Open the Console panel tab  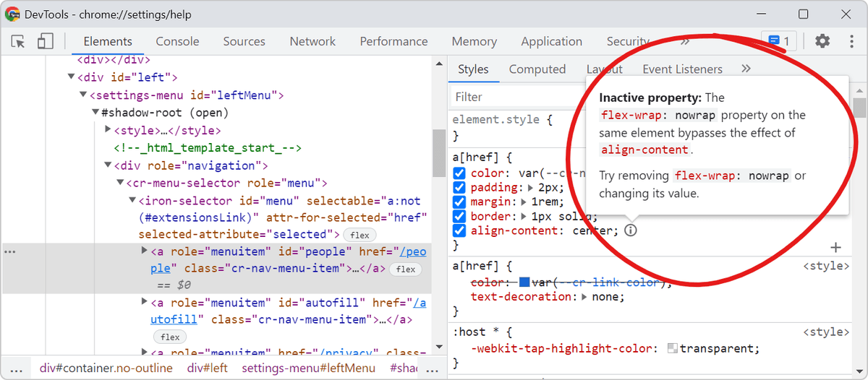click(x=177, y=41)
